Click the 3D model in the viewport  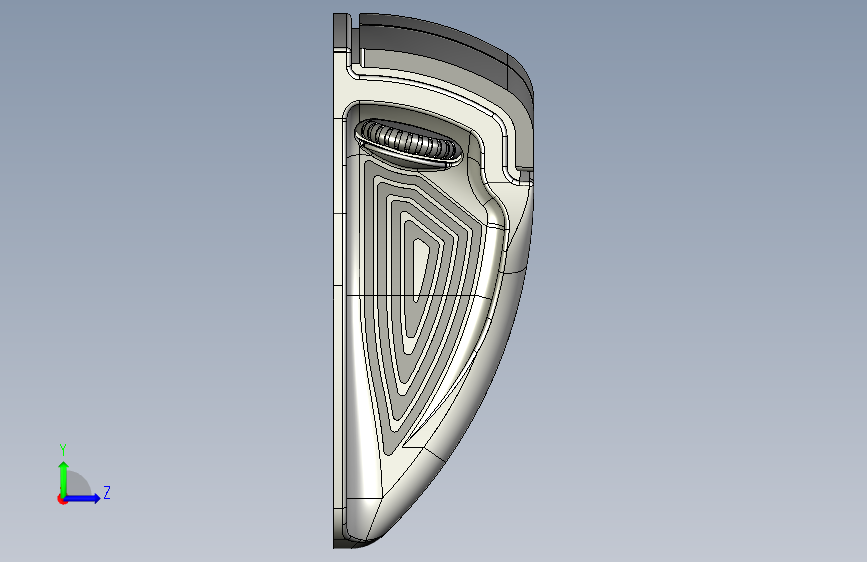pos(433,281)
